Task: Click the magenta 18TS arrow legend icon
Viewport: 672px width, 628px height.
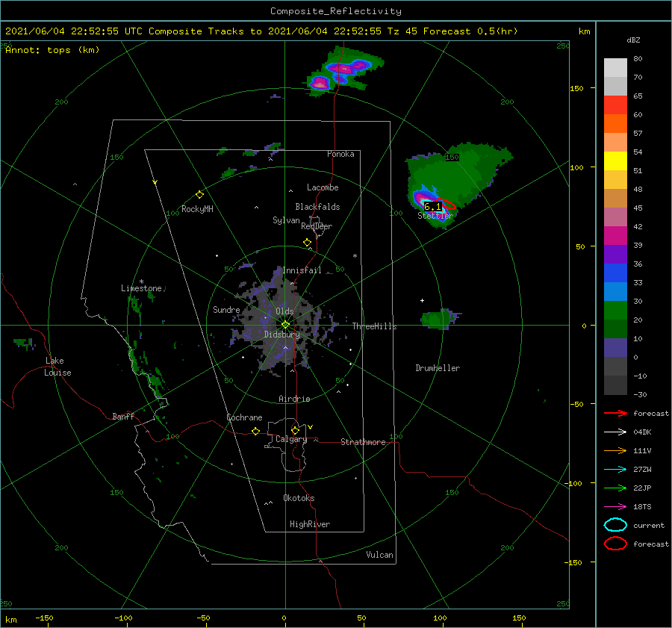Action: click(615, 507)
